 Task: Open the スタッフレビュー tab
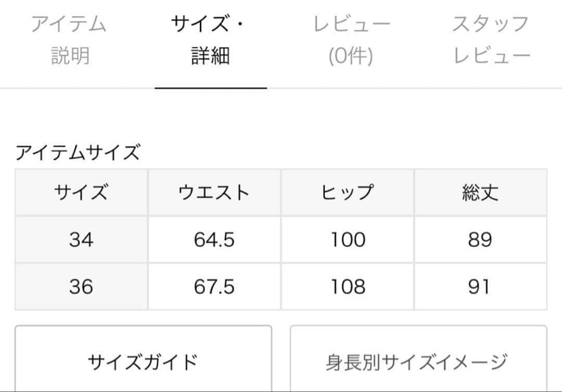coord(491,40)
